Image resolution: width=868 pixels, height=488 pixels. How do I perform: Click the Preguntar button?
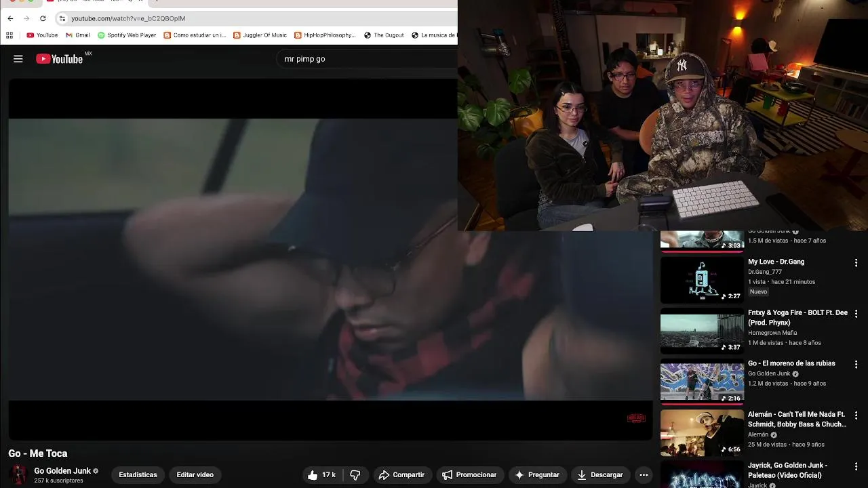537,474
